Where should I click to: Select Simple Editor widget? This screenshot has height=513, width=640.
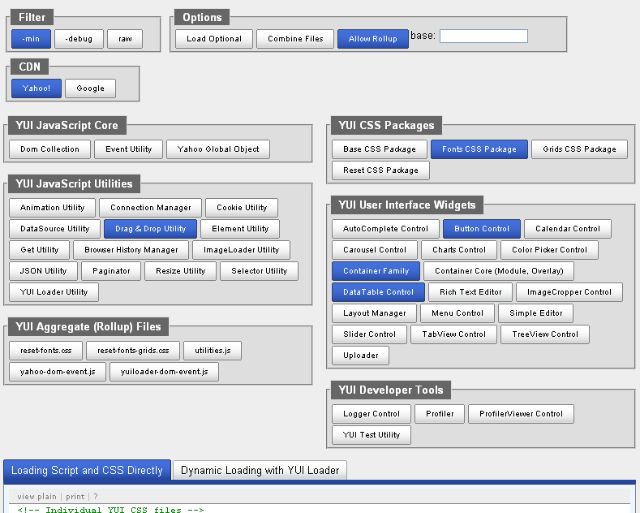pos(536,313)
